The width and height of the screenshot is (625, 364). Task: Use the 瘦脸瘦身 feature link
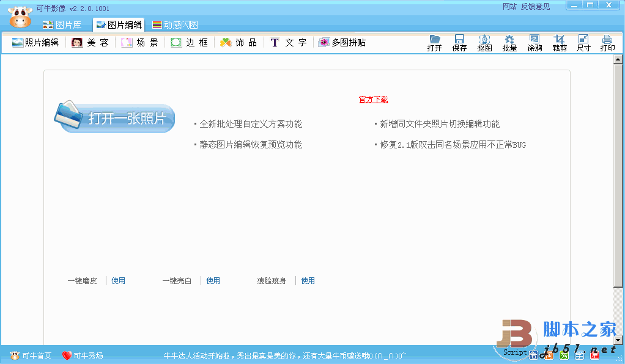pos(308,281)
